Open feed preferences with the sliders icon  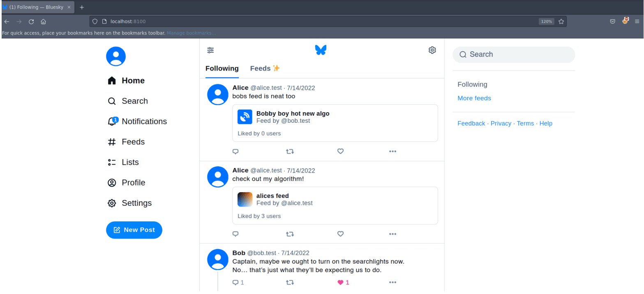coord(210,50)
